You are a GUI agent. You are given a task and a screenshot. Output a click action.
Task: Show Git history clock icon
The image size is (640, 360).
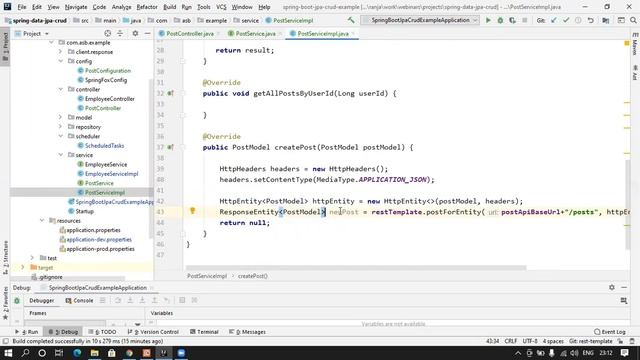(578, 20)
